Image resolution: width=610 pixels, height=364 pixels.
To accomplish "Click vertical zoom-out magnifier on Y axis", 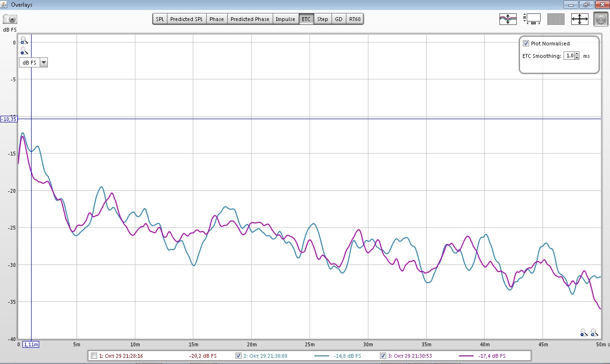I will 24,51.
